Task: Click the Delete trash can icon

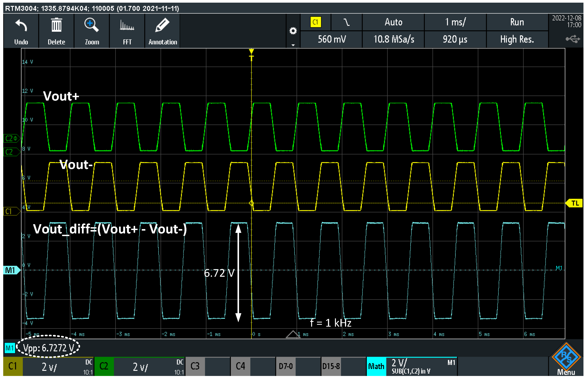Action: [56, 25]
